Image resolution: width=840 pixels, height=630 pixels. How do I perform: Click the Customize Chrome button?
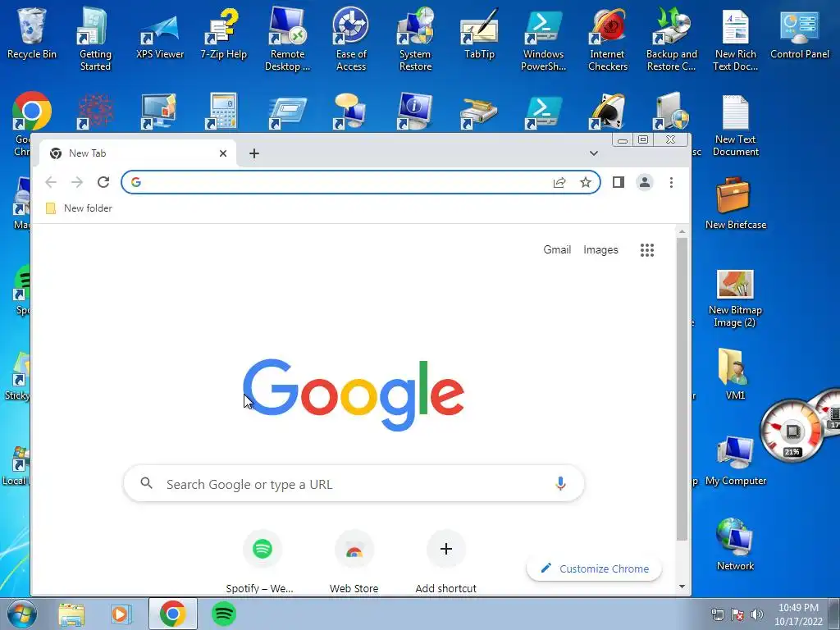pos(595,568)
